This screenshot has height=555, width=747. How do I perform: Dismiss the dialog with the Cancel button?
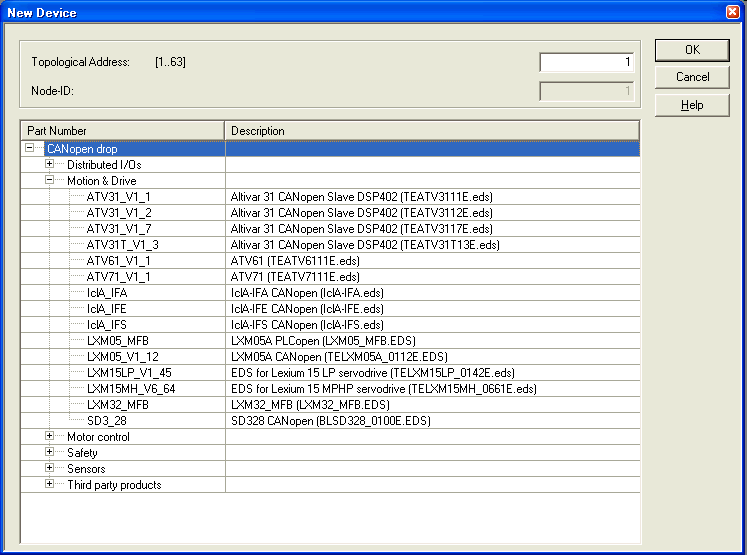click(x=692, y=77)
